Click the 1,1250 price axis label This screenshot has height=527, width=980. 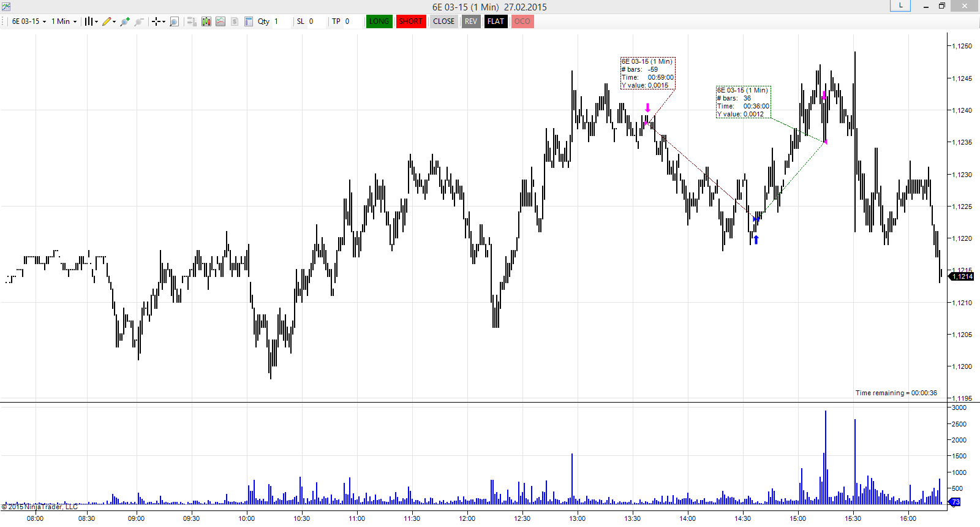pyautogui.click(x=962, y=46)
